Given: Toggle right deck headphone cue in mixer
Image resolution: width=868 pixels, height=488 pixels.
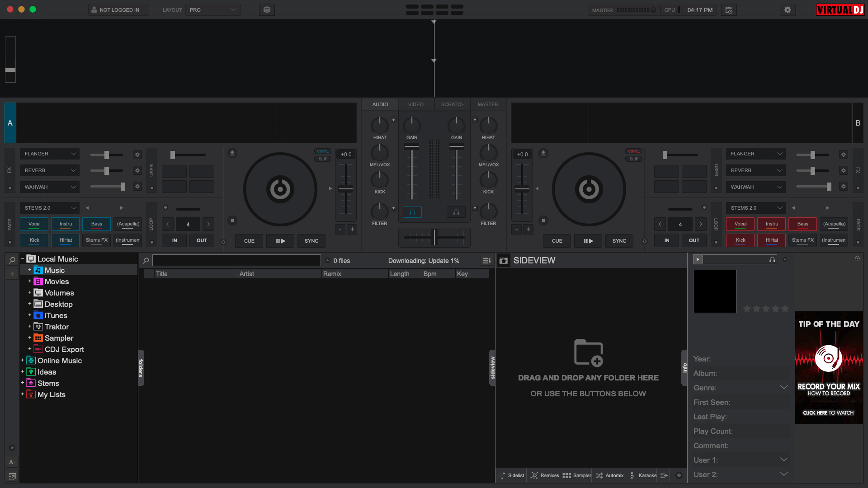Looking at the screenshot, I should click(456, 212).
